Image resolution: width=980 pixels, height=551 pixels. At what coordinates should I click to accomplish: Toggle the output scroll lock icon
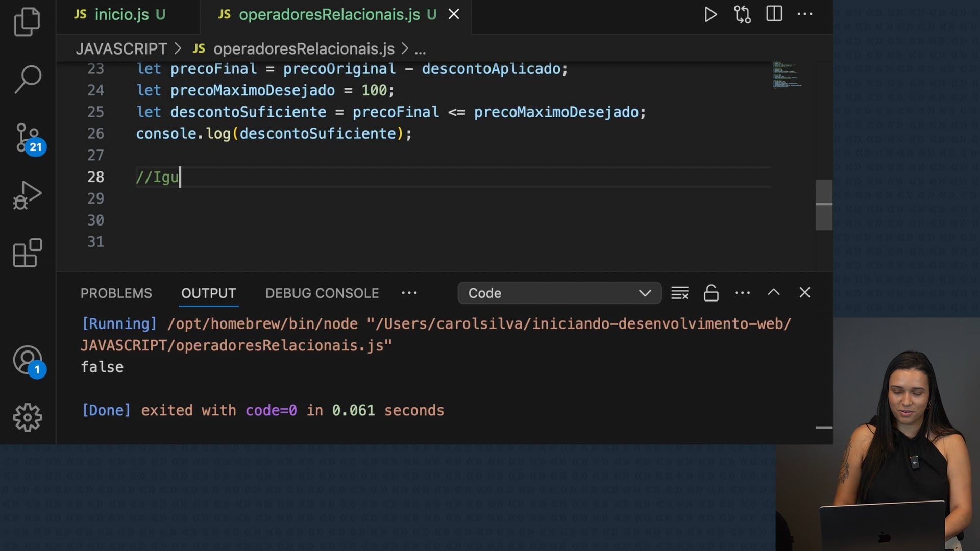711,293
